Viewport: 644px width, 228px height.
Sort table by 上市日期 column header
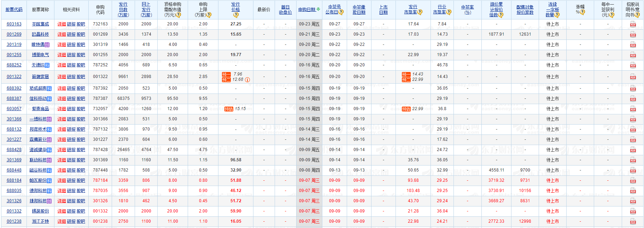384,10
